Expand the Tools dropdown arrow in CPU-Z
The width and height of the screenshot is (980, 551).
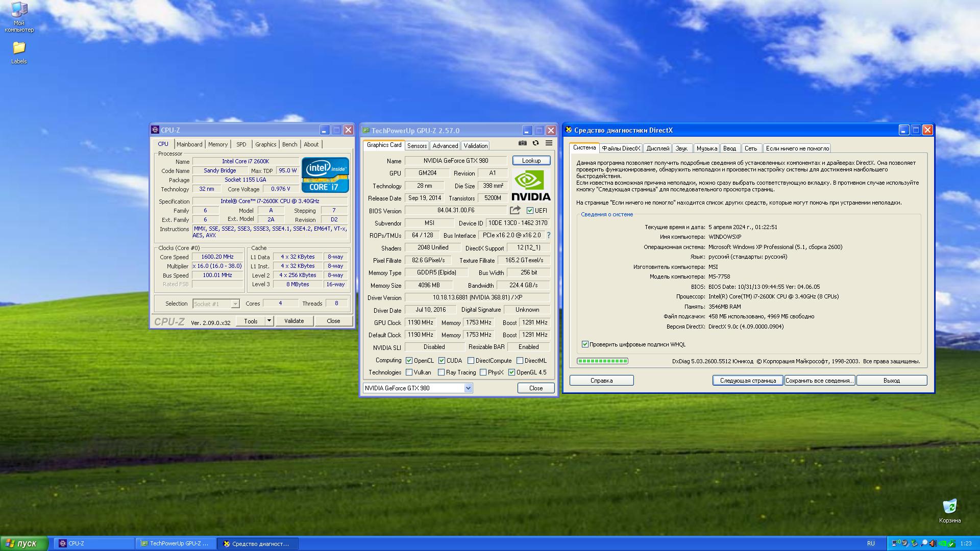point(269,321)
